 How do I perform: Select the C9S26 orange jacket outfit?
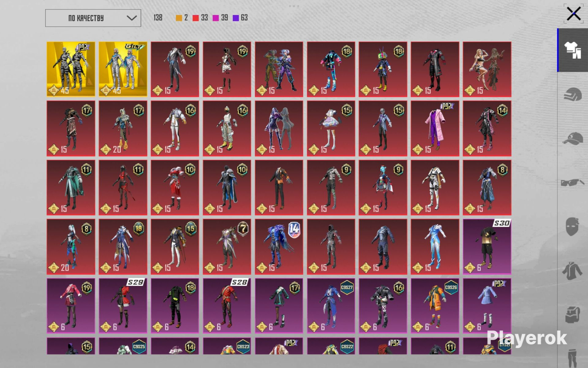click(x=435, y=306)
